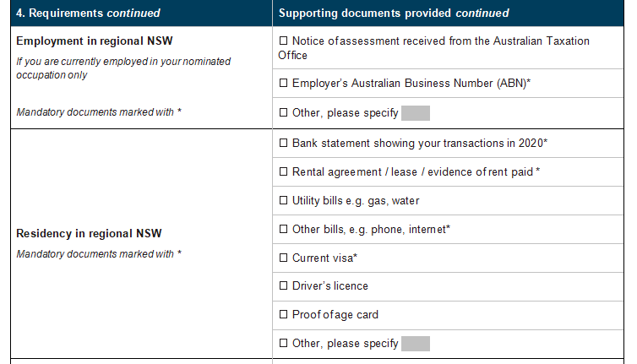Click the Rental agreement / lease label text

[x=416, y=172]
